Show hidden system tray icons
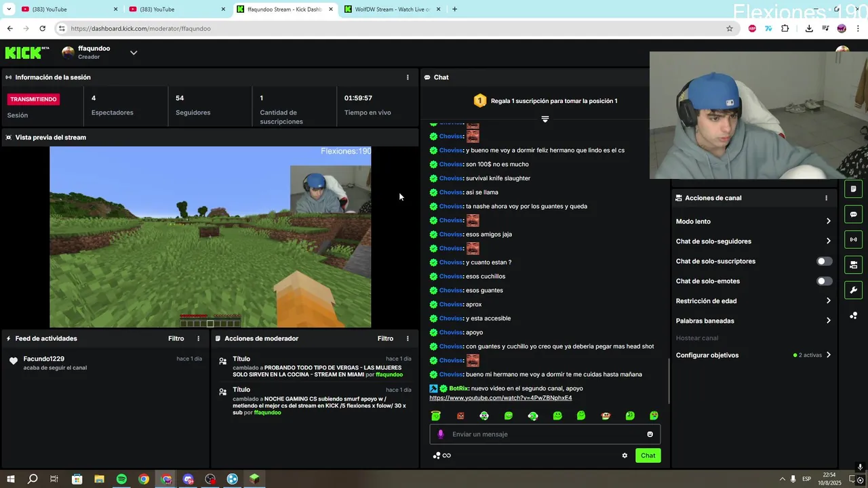 point(781,479)
